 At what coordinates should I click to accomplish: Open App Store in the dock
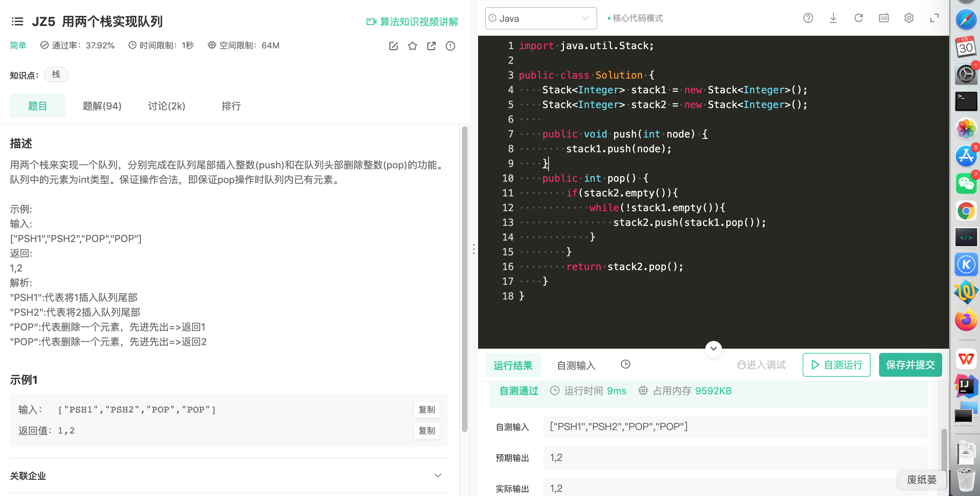[966, 156]
